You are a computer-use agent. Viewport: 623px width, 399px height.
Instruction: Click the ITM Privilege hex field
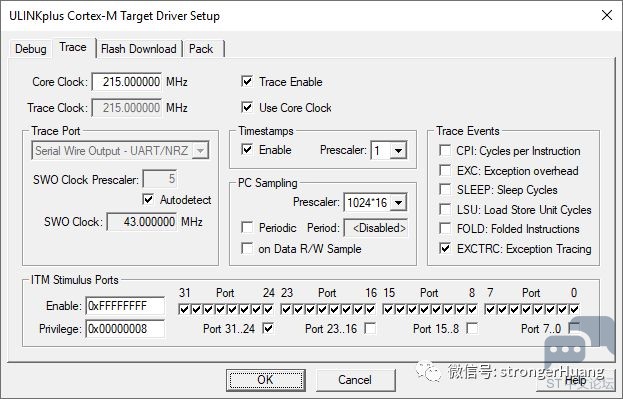tap(125, 329)
